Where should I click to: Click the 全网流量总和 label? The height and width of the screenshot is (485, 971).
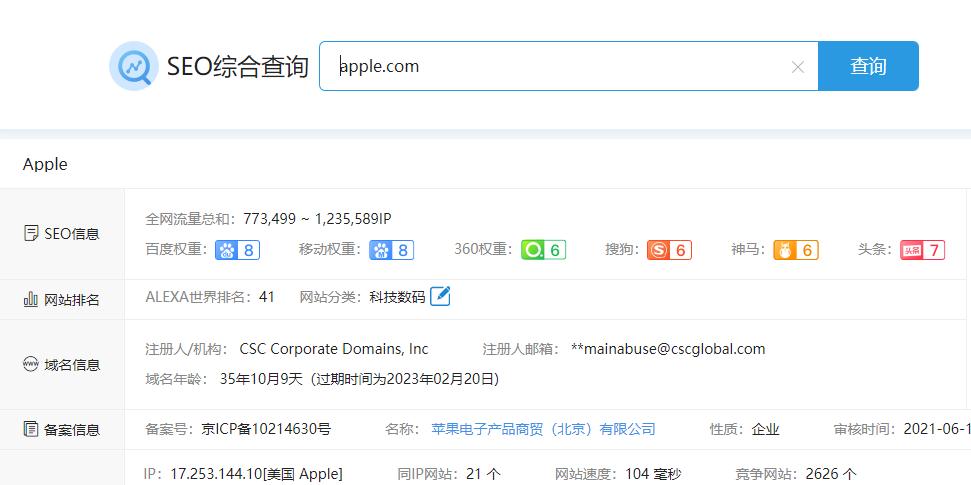pyautogui.click(x=191, y=219)
